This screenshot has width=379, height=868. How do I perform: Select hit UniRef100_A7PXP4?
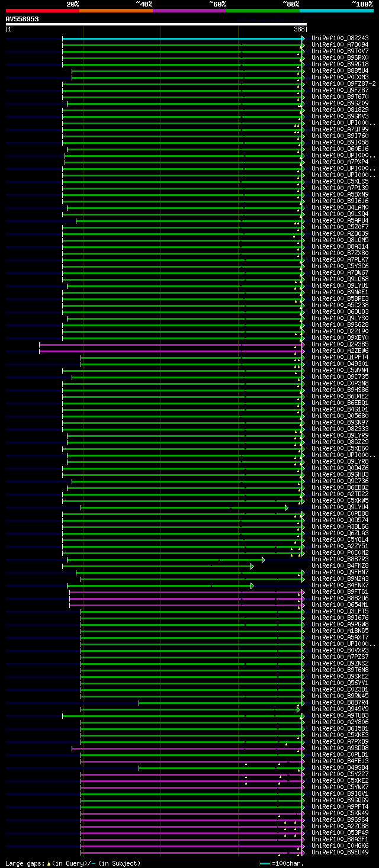click(x=340, y=162)
